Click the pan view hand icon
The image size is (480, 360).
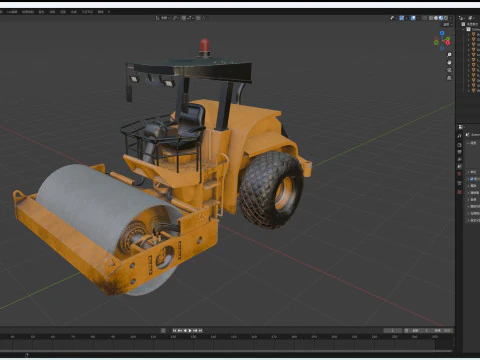click(449, 62)
